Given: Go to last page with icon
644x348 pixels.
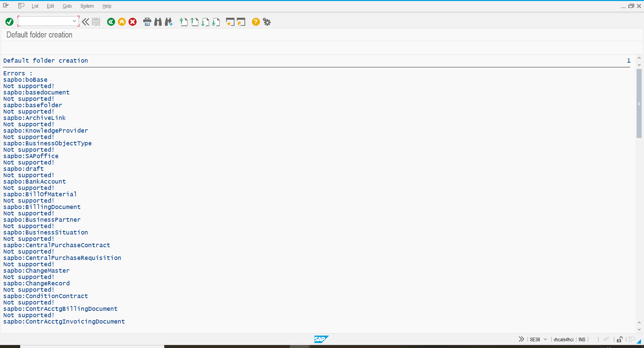Looking at the screenshot, I should 216,22.
